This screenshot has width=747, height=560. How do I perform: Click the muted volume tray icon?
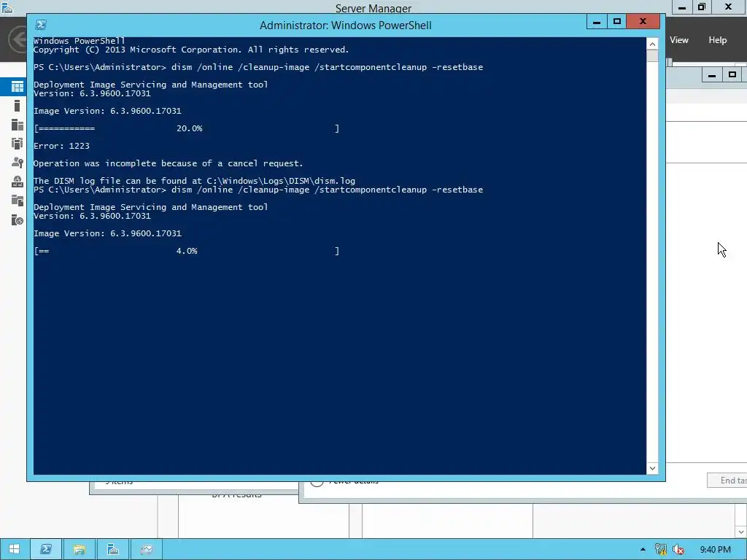point(678,549)
